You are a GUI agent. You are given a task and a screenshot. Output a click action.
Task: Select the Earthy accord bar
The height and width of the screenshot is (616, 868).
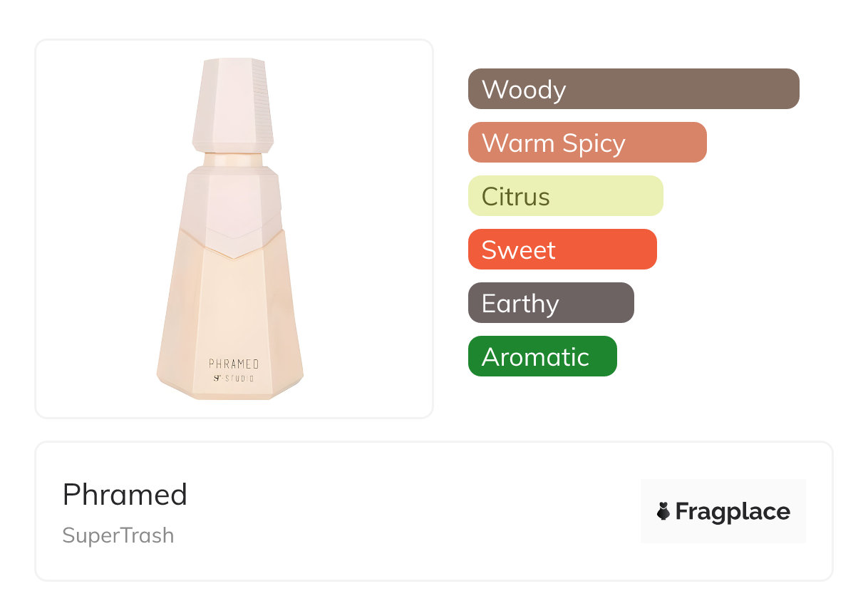click(x=550, y=303)
